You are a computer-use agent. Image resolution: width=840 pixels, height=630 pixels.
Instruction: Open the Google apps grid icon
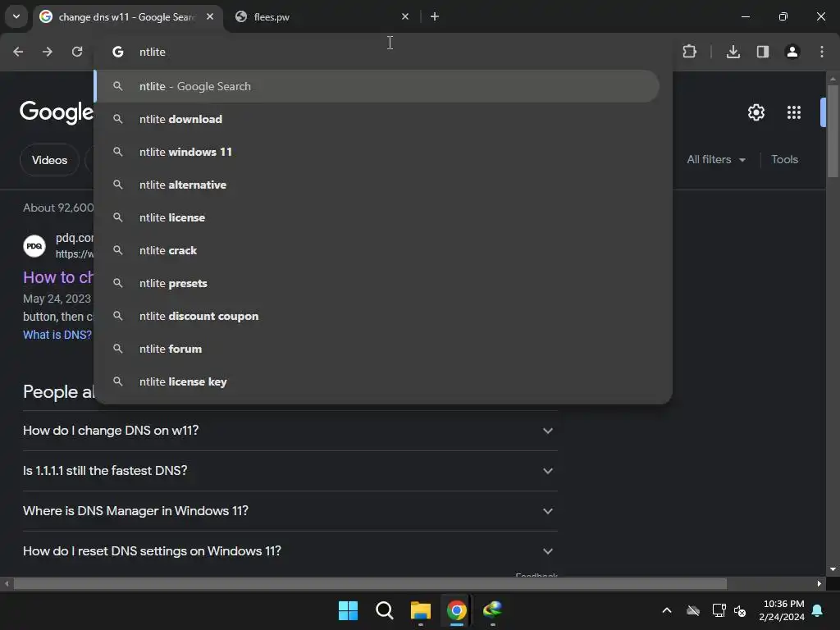tap(794, 112)
